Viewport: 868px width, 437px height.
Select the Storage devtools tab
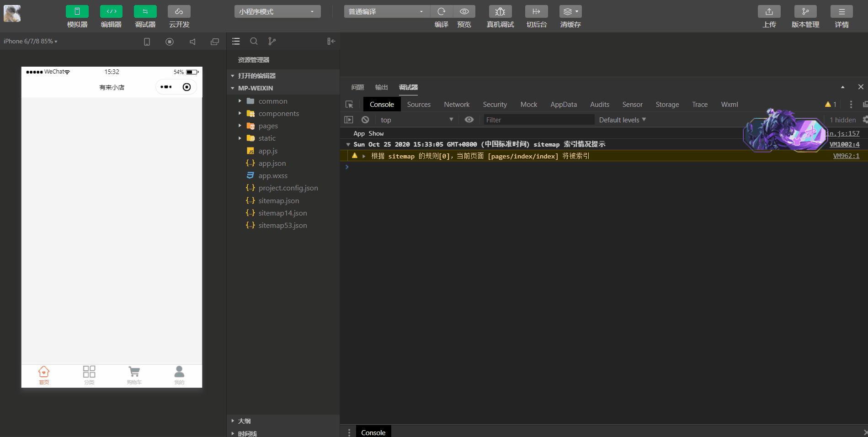pos(667,105)
